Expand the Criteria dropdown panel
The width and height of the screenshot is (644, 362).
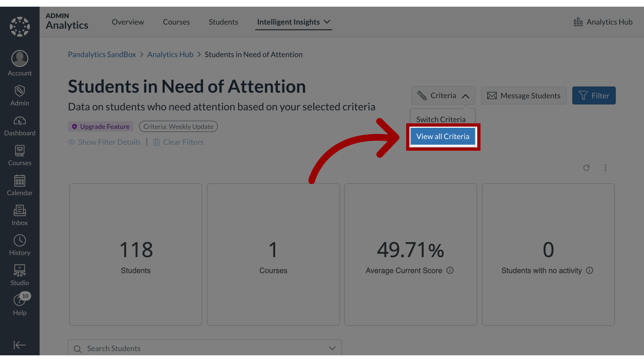pos(443,96)
